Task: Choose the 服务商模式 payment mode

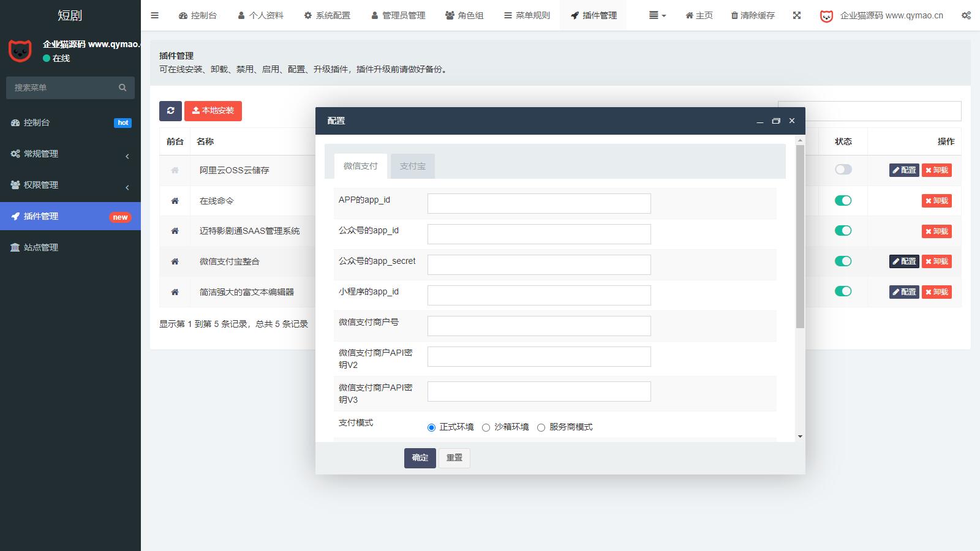Action: point(541,428)
